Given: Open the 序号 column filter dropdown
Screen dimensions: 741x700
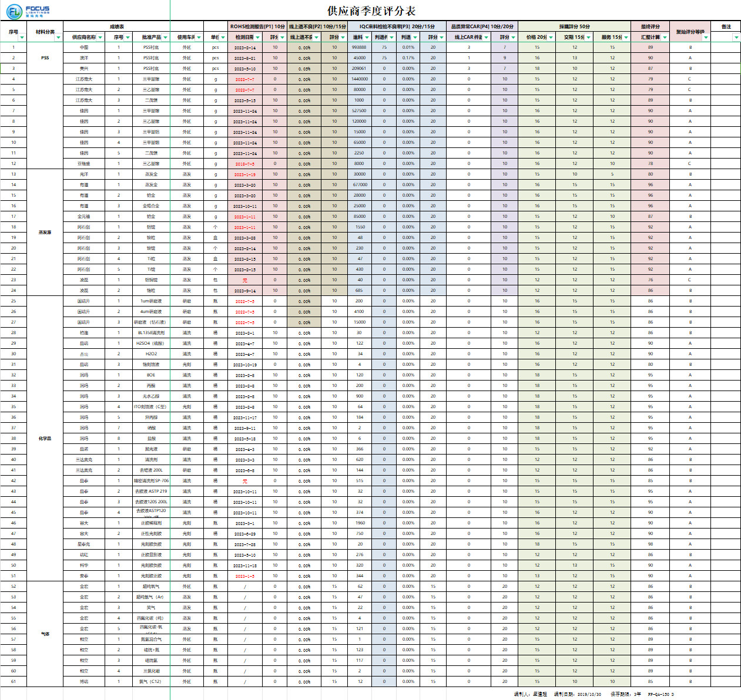Looking at the screenshot, I should [22, 38].
